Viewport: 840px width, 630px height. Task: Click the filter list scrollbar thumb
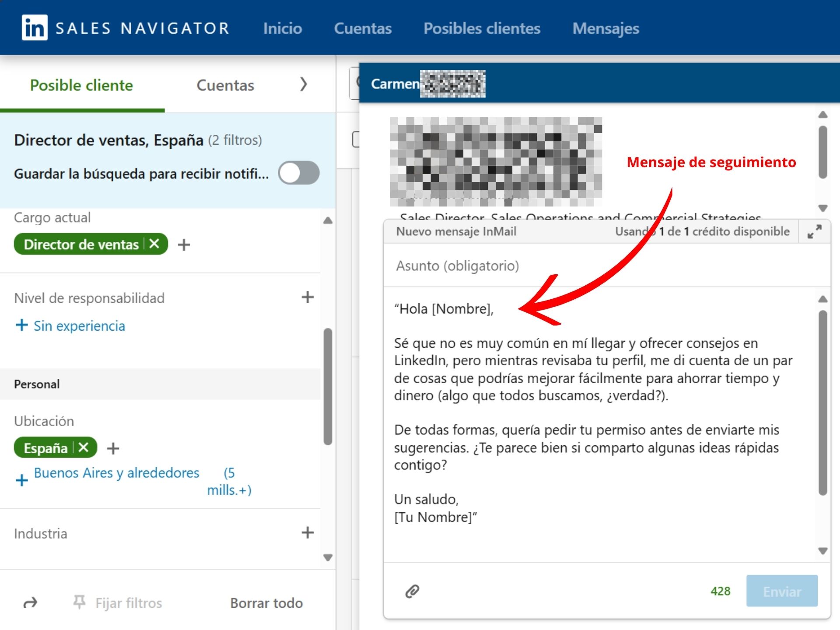coord(328,386)
